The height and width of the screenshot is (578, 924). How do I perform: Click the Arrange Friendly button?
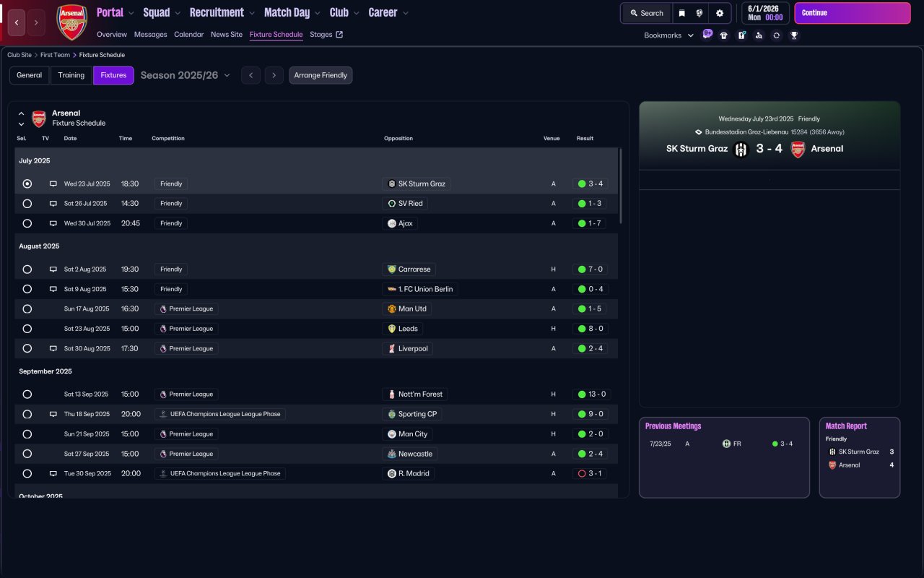(321, 75)
